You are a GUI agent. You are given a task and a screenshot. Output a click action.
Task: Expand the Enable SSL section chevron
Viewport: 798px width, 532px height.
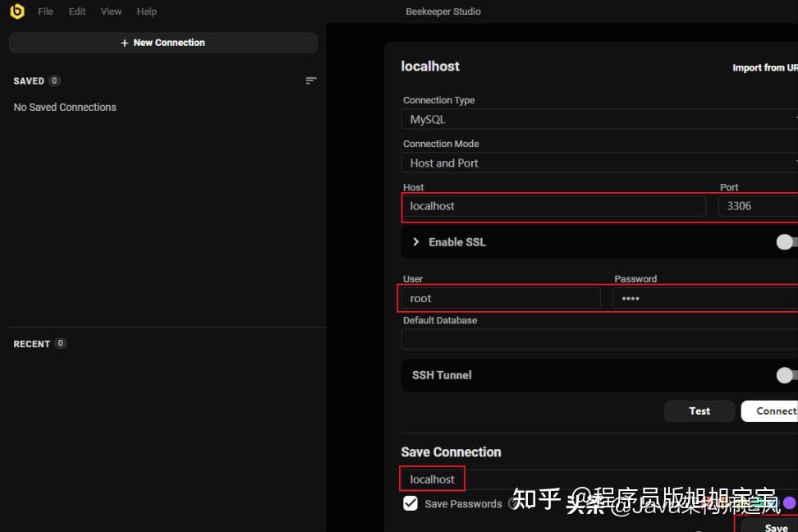point(415,242)
